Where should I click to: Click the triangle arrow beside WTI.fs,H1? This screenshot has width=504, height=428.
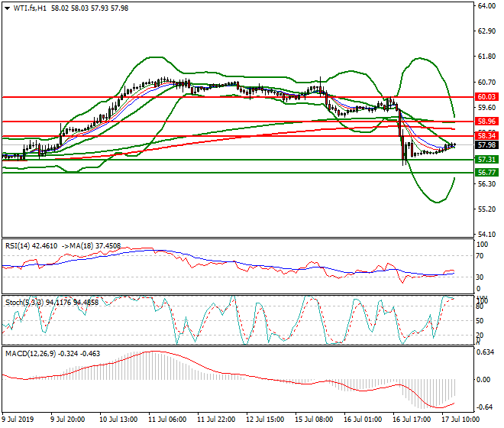coord(7,8)
